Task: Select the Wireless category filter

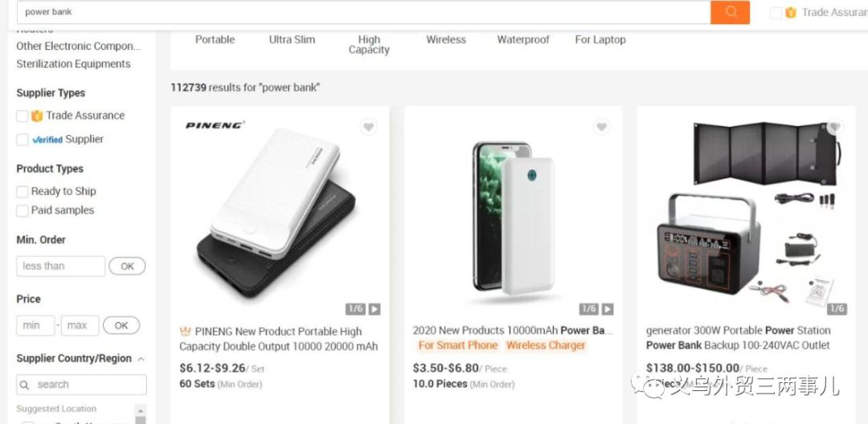Action: pyautogui.click(x=446, y=39)
